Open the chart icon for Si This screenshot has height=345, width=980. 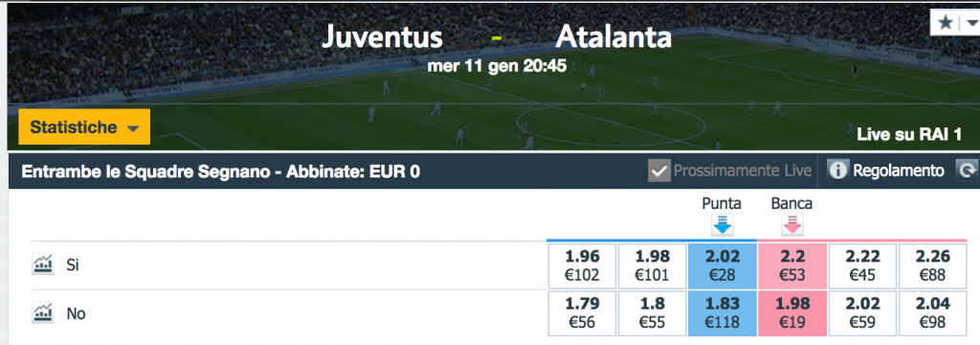click(x=42, y=264)
